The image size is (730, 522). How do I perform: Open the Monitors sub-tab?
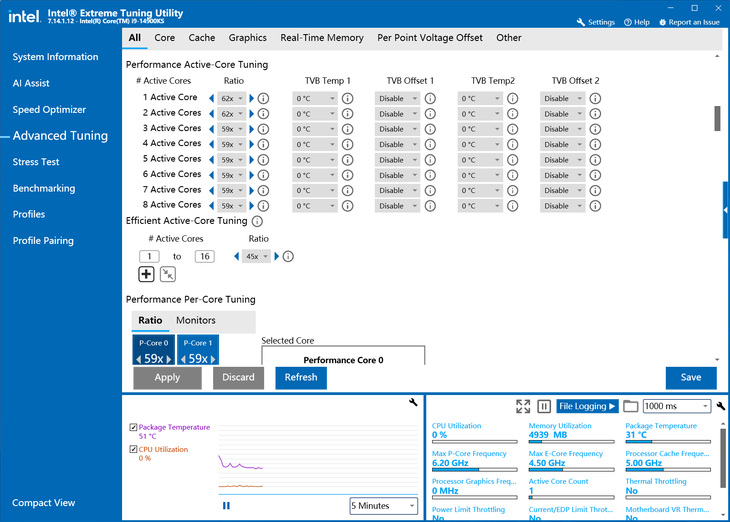[196, 320]
